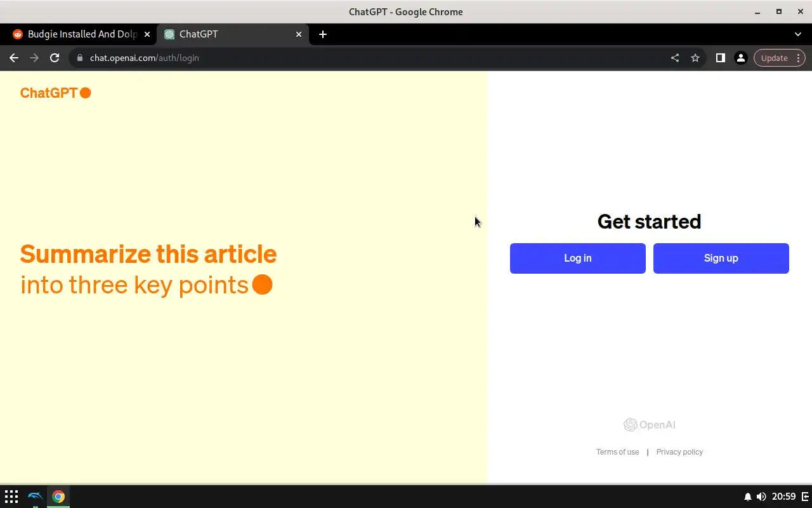Viewport: 812px width, 508px height.
Task: Open the Terms of use link
Action: pos(617,452)
